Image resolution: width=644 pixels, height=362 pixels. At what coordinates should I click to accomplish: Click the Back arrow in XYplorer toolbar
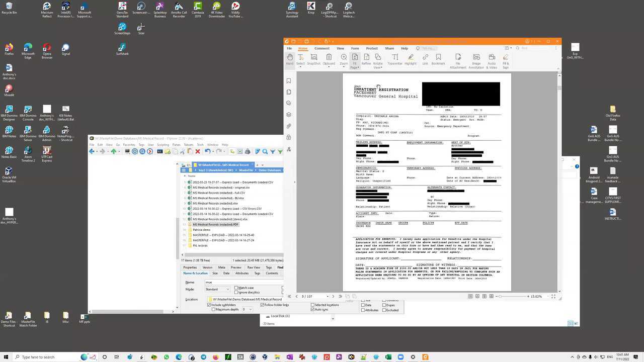(x=92, y=151)
